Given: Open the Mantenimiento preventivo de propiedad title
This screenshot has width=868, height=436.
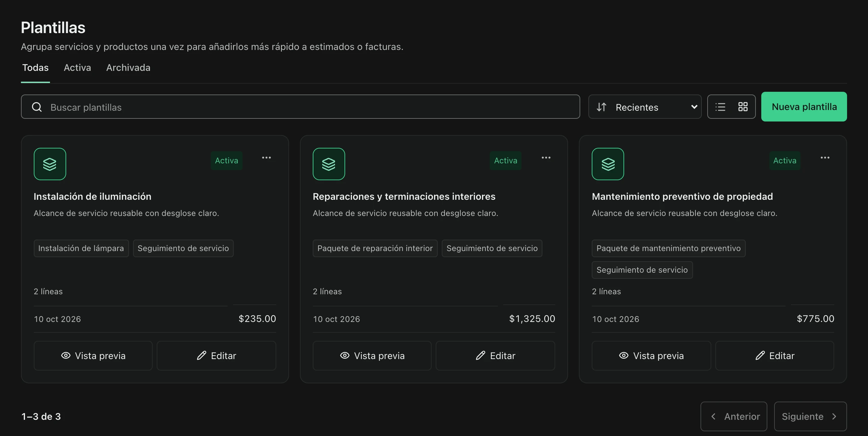Looking at the screenshot, I should point(682,196).
